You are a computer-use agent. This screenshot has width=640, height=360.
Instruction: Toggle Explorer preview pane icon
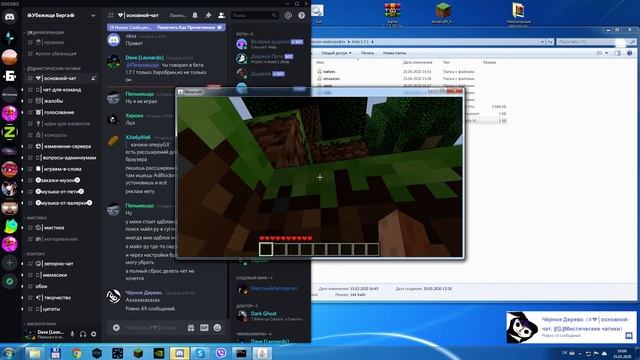coord(617,53)
